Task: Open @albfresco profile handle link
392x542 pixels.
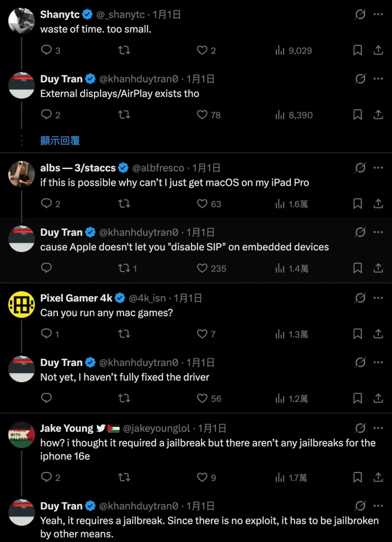Action: [158, 168]
